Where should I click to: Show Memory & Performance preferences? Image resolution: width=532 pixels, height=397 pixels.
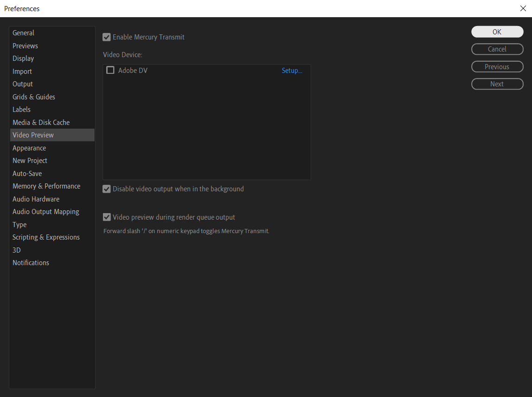46,186
